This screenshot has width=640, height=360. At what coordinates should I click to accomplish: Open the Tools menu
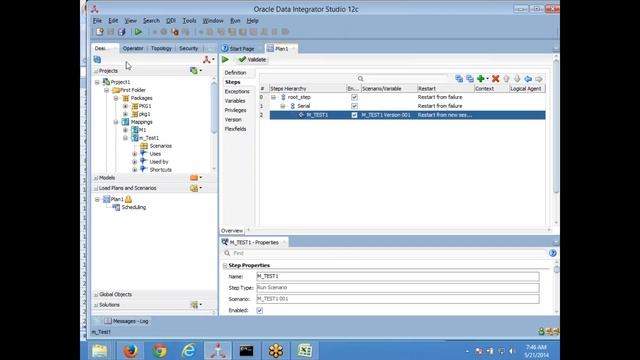(x=189, y=20)
